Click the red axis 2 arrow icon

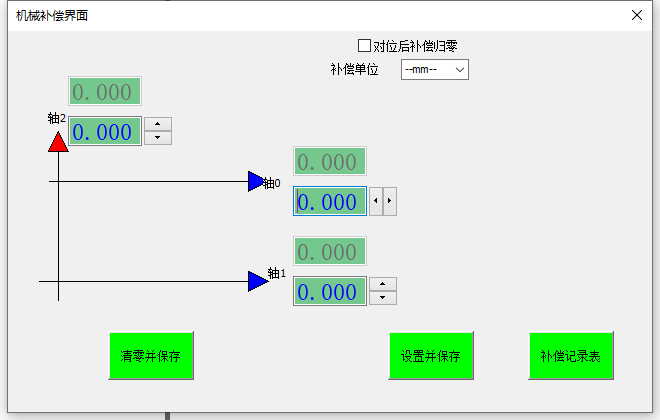coord(58,141)
